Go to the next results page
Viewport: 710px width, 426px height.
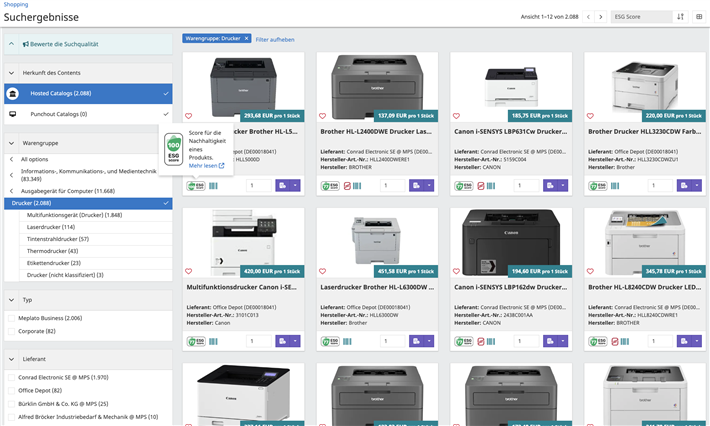[x=601, y=17]
